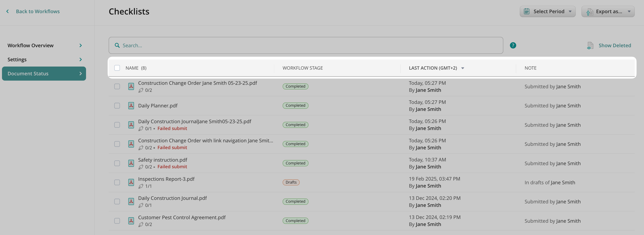Image resolution: width=644 pixels, height=235 pixels.
Task: Click the Show Deleted document icon
Action: [590, 45]
